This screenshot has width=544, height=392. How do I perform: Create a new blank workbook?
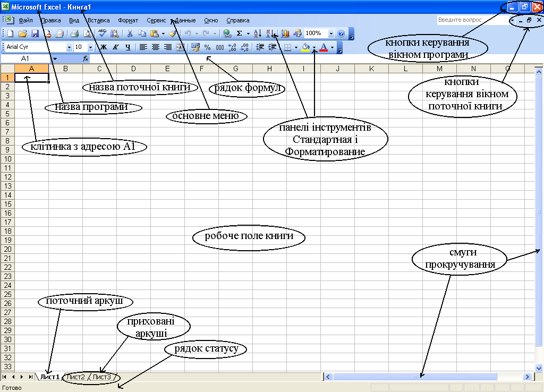tap(11, 33)
